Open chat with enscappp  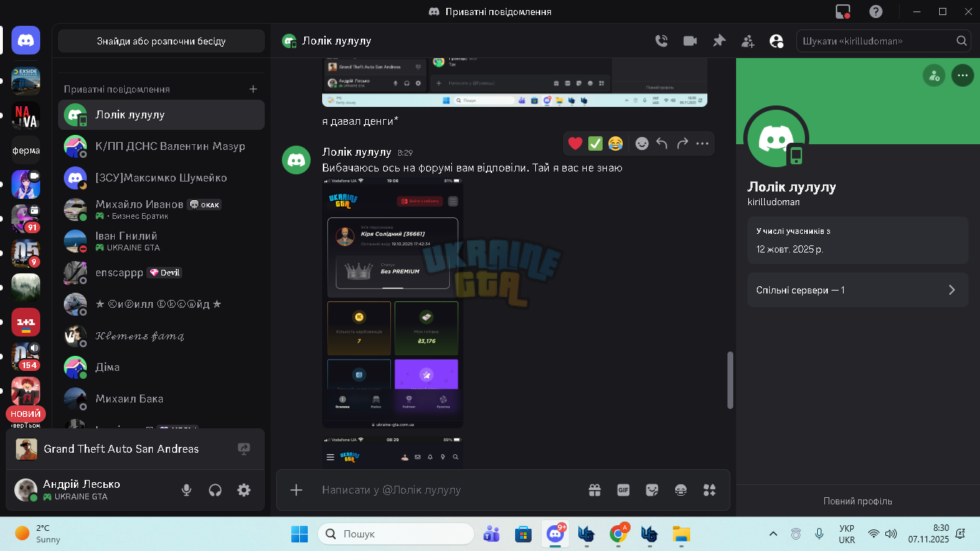coord(161,273)
